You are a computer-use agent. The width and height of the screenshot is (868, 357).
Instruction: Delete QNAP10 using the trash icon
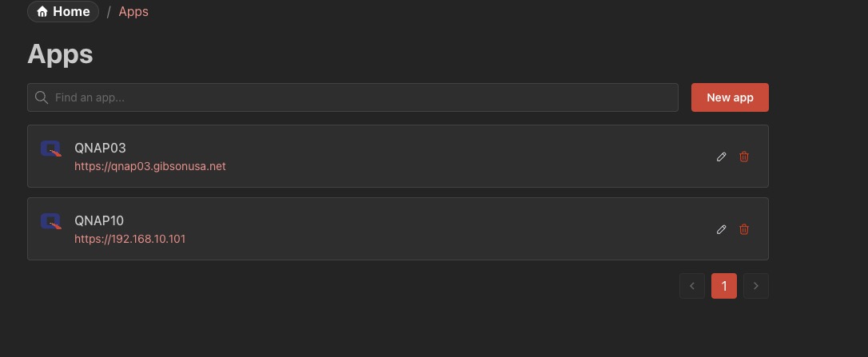tap(744, 229)
